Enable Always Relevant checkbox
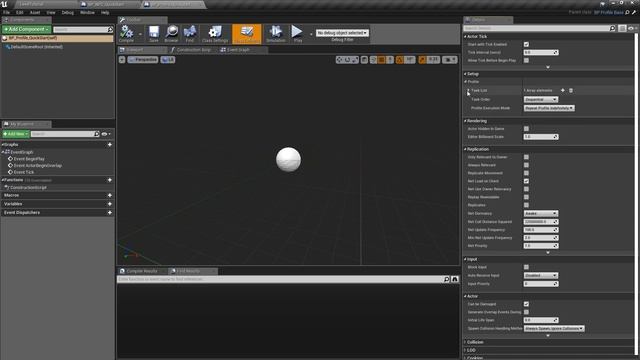The width and height of the screenshot is (640, 360). tap(526, 165)
